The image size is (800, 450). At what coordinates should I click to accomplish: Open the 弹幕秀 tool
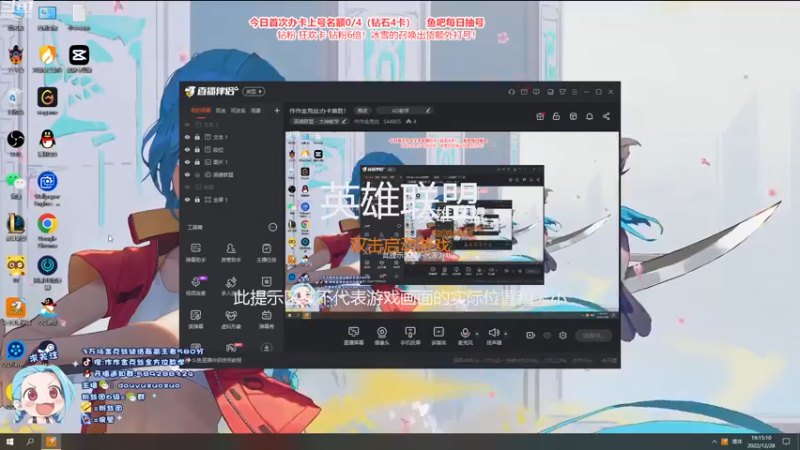tap(266, 319)
